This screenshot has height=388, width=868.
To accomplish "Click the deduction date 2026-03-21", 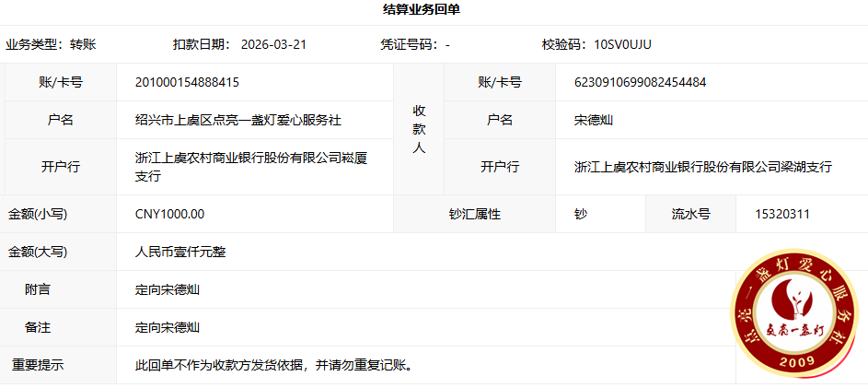I will click(273, 45).
